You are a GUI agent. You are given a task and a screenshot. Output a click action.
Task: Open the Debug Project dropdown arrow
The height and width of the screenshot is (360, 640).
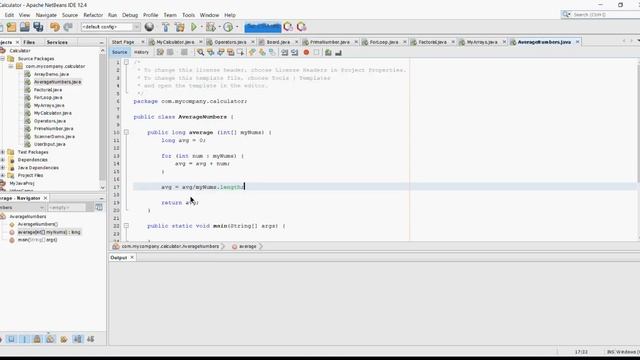pos(219,27)
